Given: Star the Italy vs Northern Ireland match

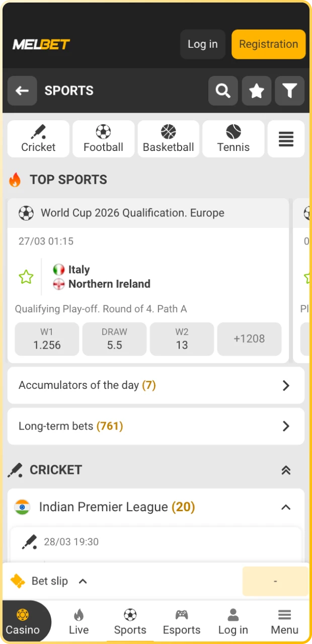Looking at the screenshot, I should click(x=26, y=277).
